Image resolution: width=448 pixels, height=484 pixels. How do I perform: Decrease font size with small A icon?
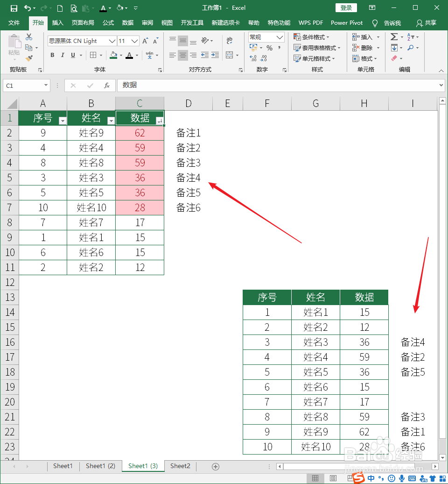[x=156, y=41]
